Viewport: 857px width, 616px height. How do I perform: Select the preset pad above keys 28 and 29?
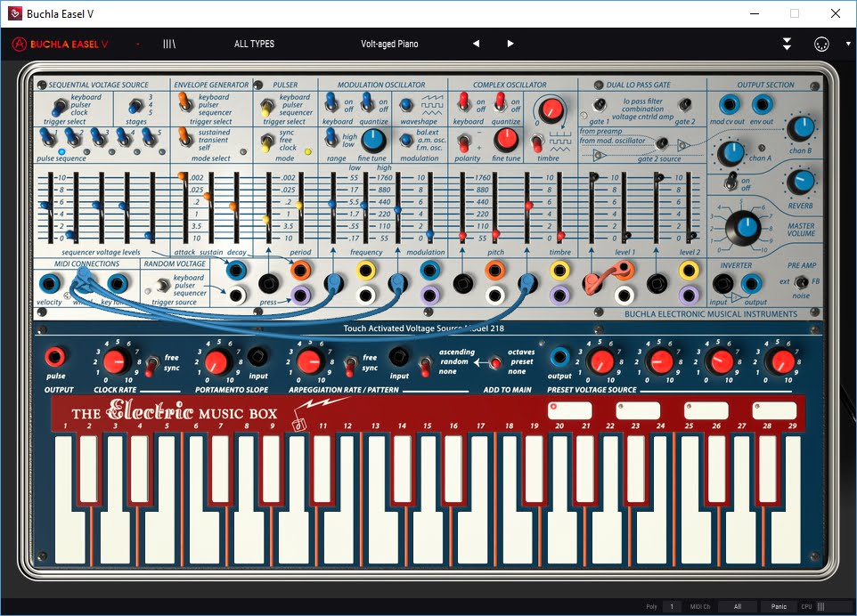(774, 410)
